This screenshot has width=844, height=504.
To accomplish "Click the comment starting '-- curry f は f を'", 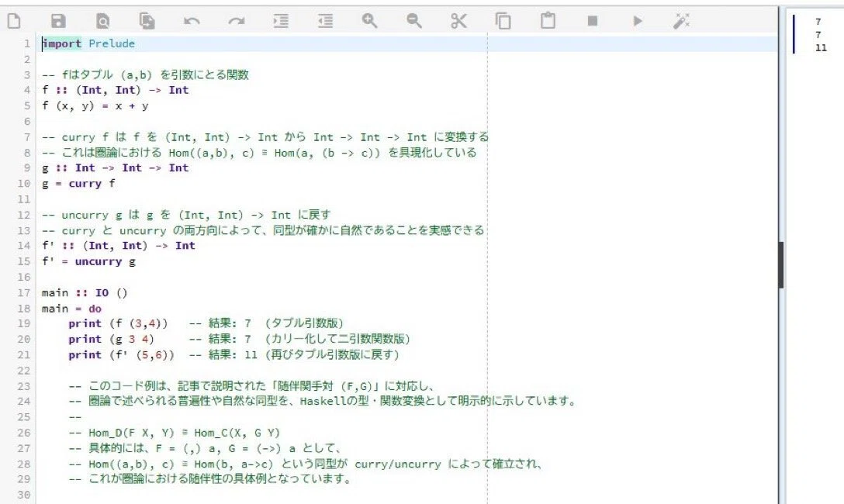I will click(x=265, y=137).
